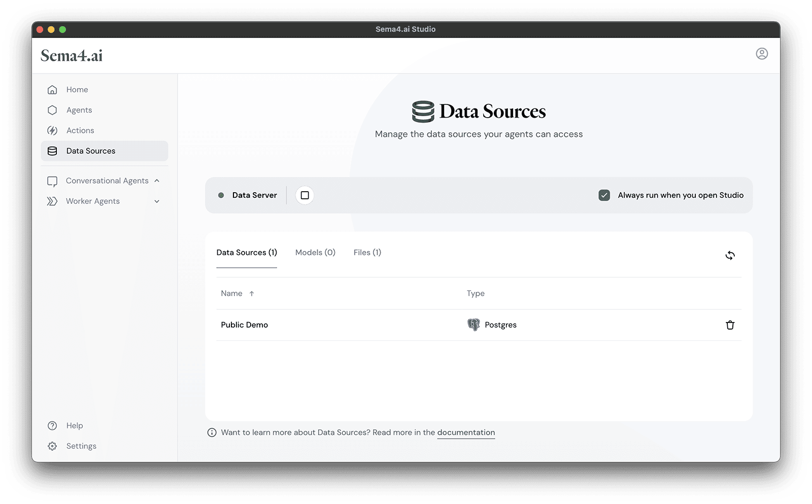
Task: Click the Data Sources database icon
Action: pyautogui.click(x=52, y=151)
